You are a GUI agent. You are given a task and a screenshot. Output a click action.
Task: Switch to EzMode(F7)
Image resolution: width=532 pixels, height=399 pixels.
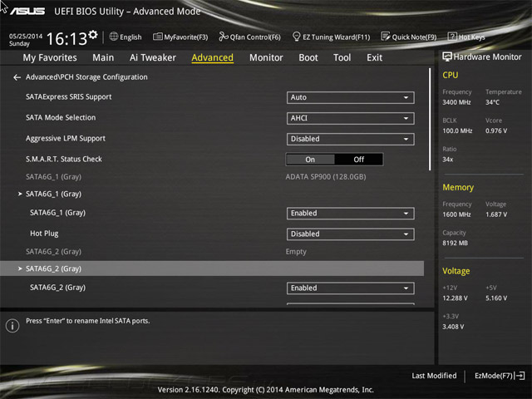click(x=493, y=376)
